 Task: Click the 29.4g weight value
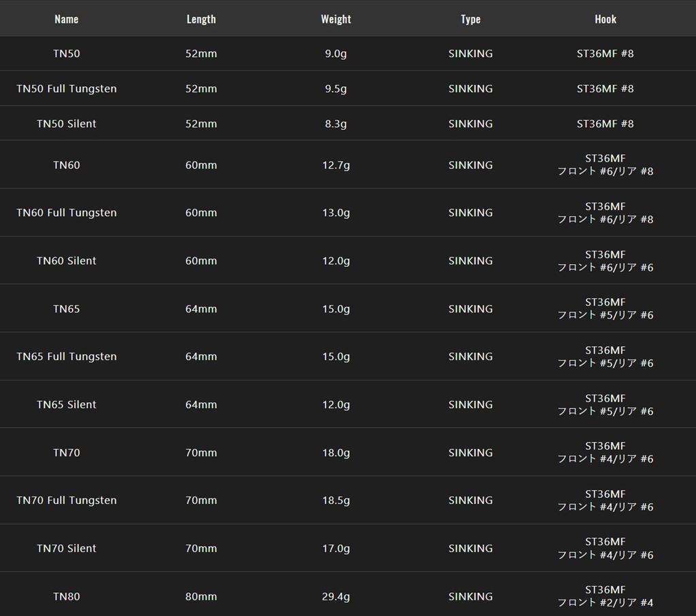tap(336, 596)
